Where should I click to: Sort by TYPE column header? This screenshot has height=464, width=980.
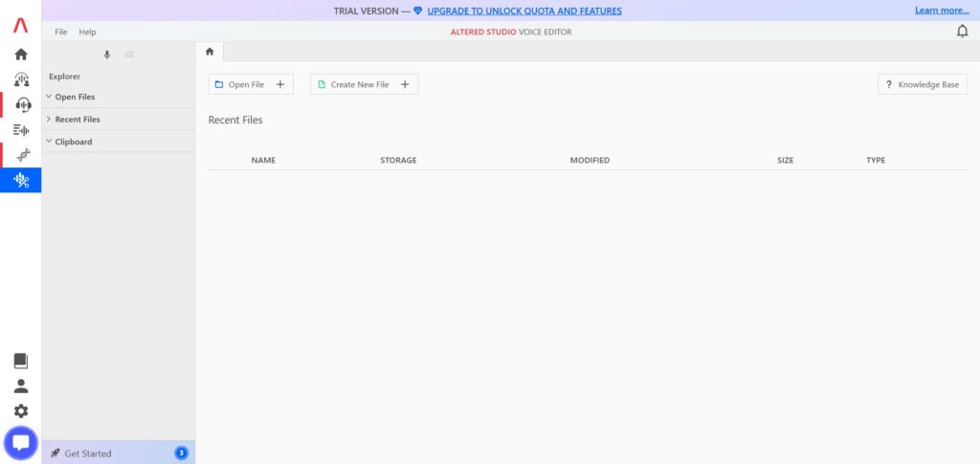point(875,160)
